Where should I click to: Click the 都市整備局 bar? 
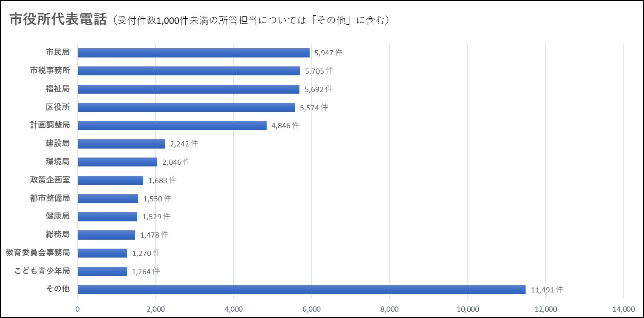coord(108,198)
